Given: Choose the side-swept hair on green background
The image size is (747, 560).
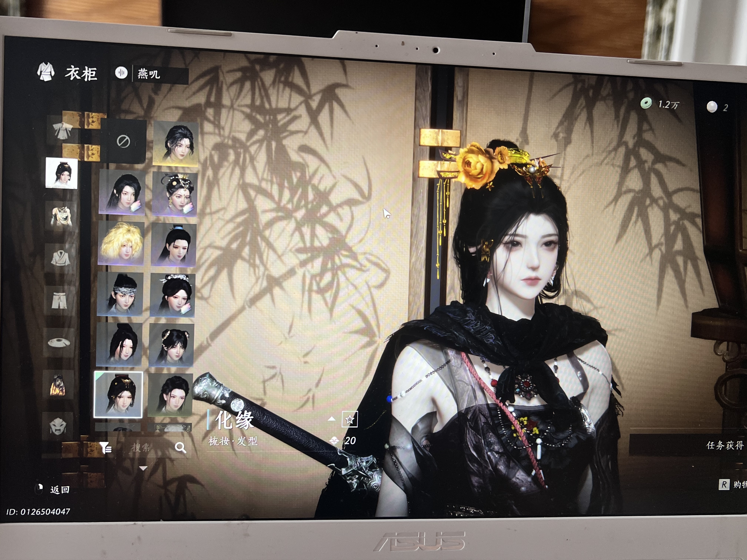Looking at the screenshot, I should 170,395.
